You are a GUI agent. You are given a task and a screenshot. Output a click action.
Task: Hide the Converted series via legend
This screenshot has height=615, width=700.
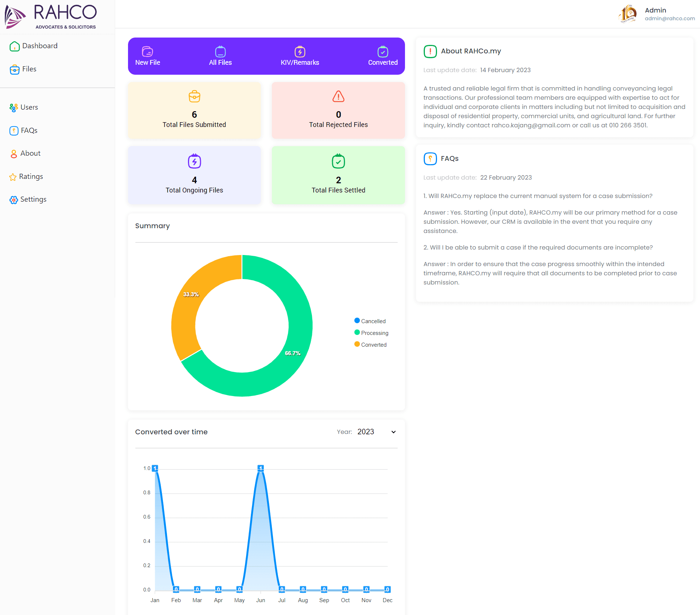click(370, 344)
